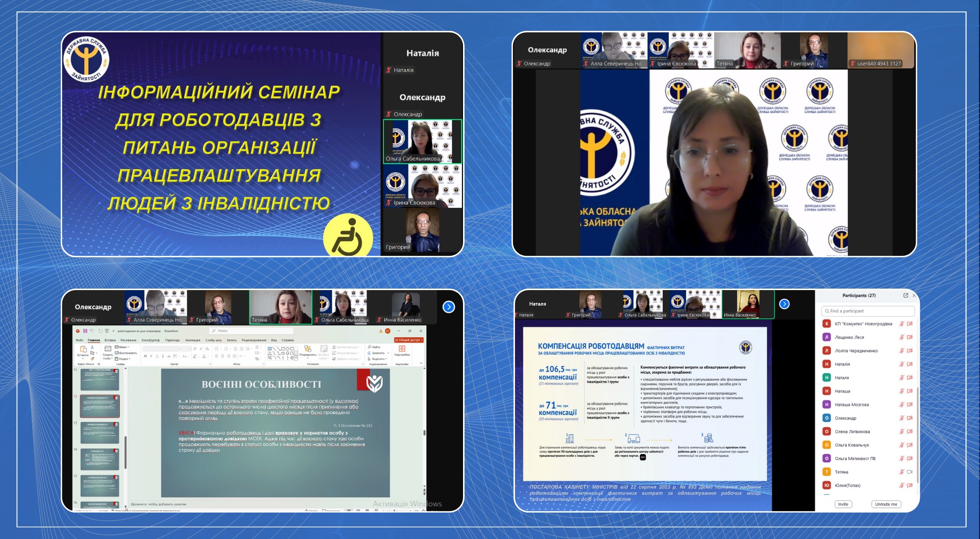Click the redo arrow in PowerPoint title bar

coord(100,331)
